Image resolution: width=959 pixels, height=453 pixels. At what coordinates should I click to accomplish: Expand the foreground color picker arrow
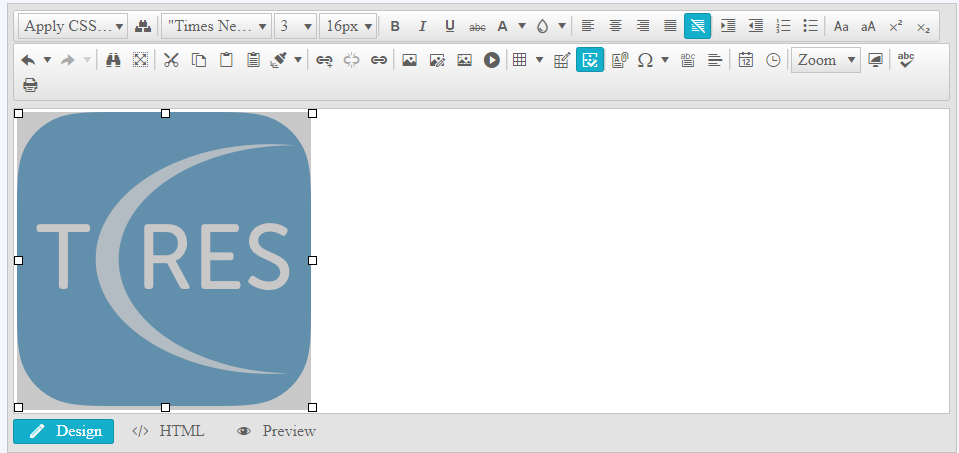click(522, 26)
